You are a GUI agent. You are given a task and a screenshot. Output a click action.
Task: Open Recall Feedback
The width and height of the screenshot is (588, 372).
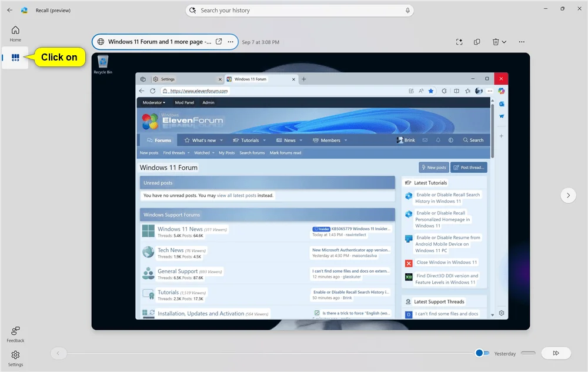pos(15,334)
